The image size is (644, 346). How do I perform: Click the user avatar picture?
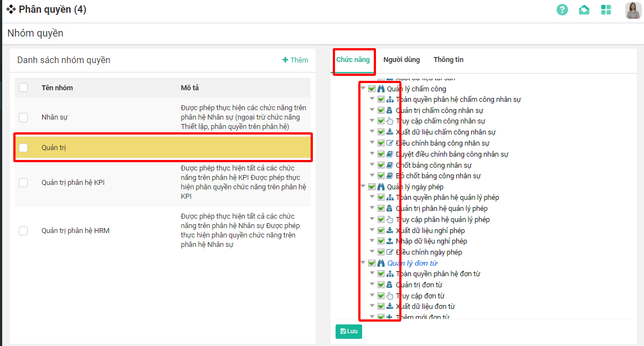(x=633, y=10)
